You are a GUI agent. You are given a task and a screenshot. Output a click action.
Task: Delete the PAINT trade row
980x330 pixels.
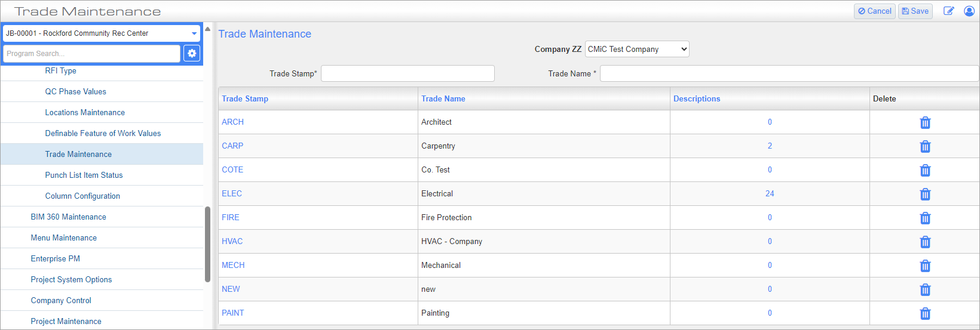pos(925,313)
